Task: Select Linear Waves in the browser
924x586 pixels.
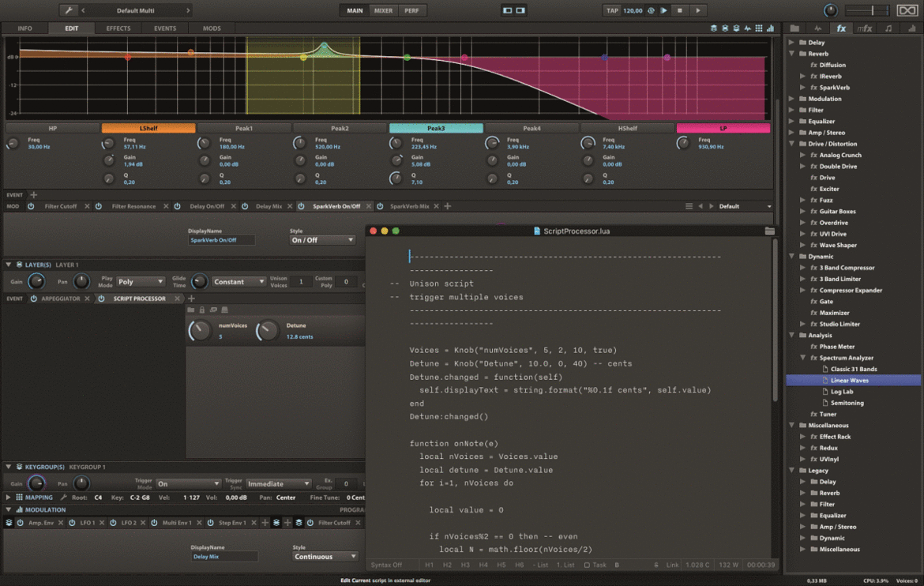Action: [x=853, y=380]
